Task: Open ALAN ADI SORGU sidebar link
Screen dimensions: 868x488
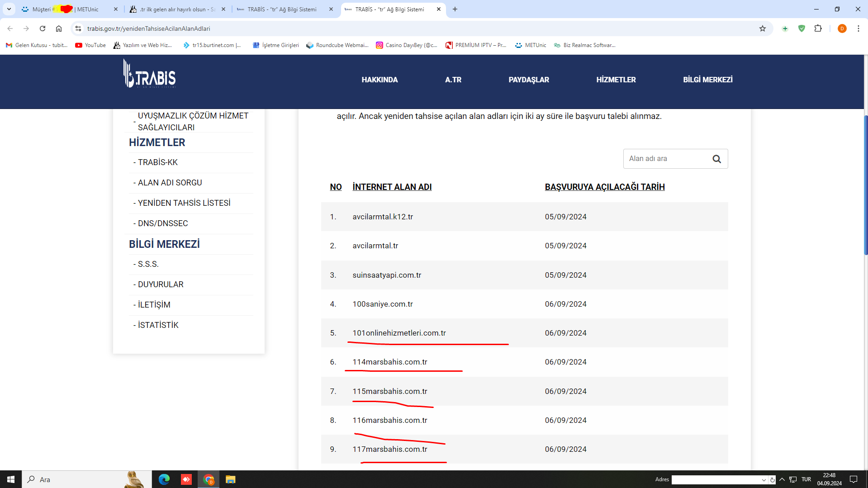Action: coord(170,183)
